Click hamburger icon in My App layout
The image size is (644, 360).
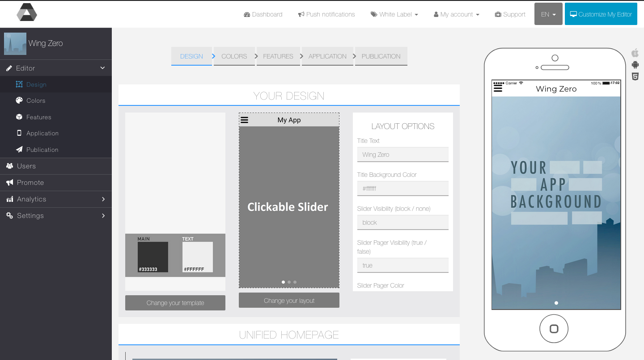tap(244, 120)
